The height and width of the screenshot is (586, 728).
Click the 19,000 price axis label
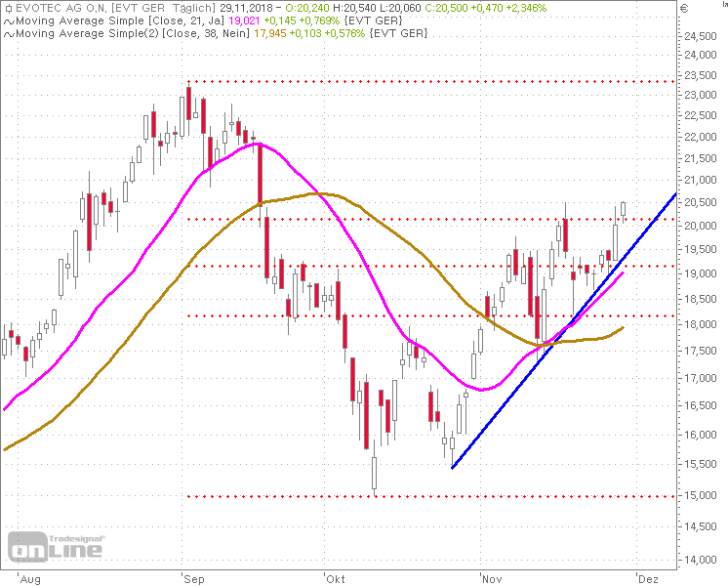click(701, 273)
